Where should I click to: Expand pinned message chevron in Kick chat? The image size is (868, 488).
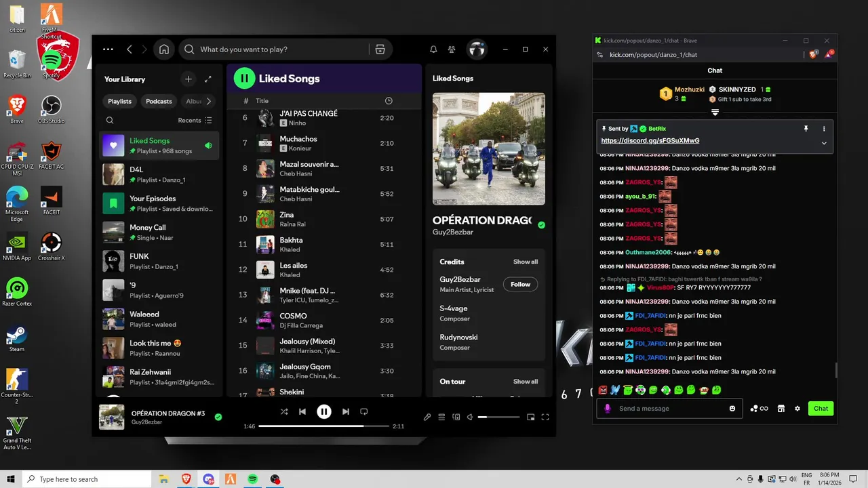824,143
